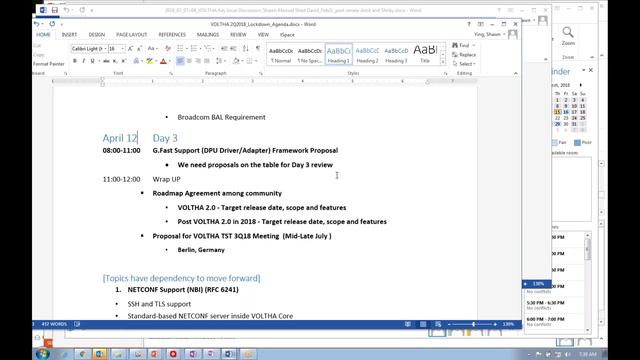Click the 412 WORDS word count
The width and height of the screenshot is (640, 360).
click(x=54, y=324)
